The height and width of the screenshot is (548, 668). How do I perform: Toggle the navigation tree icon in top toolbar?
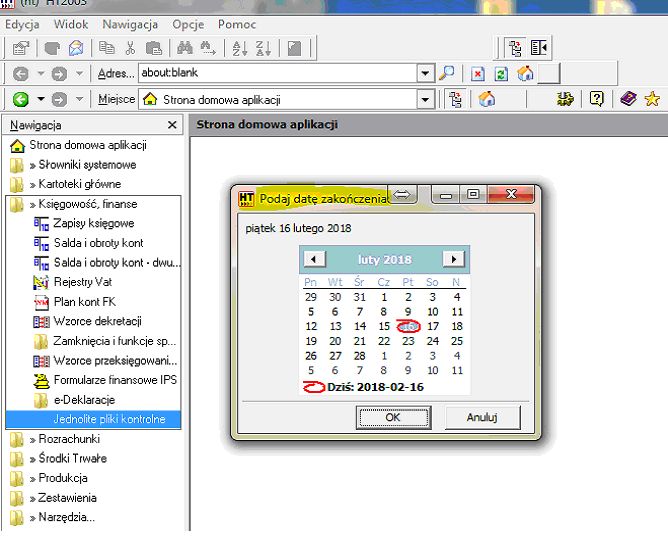515,48
